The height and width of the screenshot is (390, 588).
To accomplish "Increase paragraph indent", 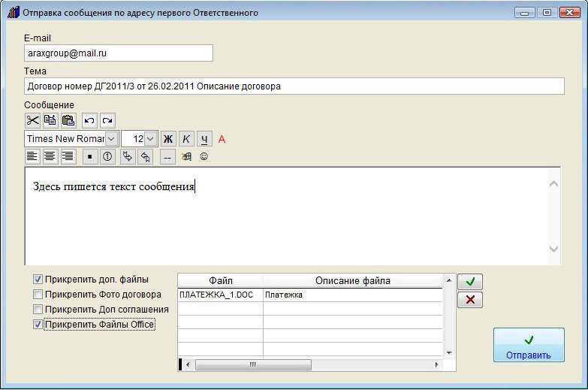I will click(x=128, y=156).
